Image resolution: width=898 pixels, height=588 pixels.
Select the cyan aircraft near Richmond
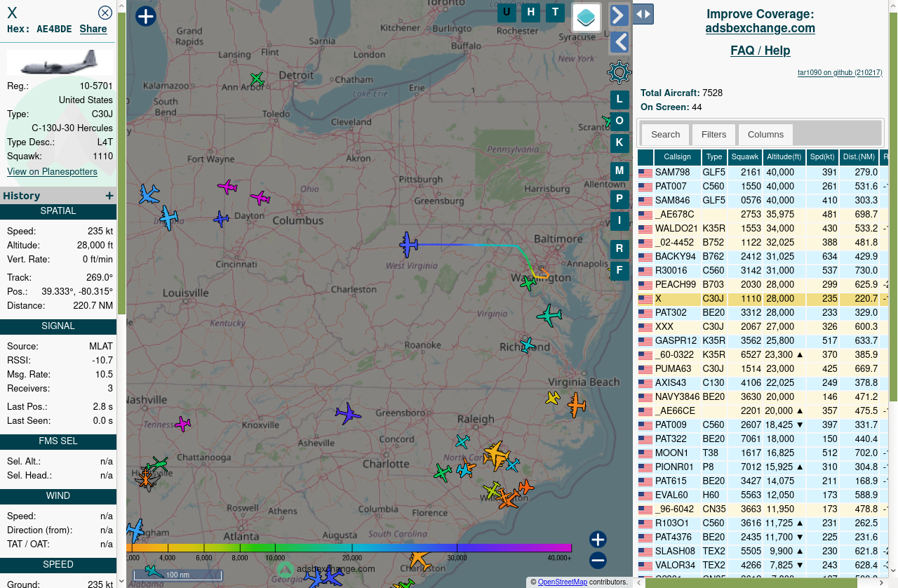(527, 345)
